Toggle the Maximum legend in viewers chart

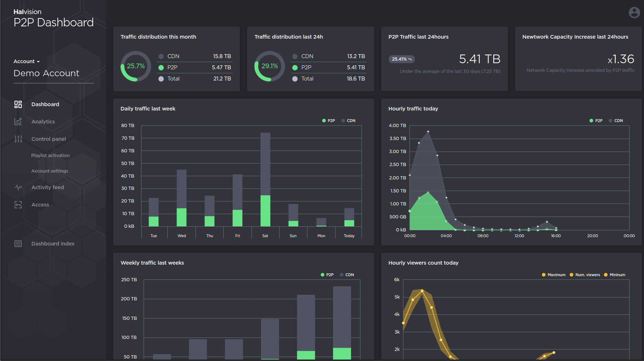[x=553, y=275]
